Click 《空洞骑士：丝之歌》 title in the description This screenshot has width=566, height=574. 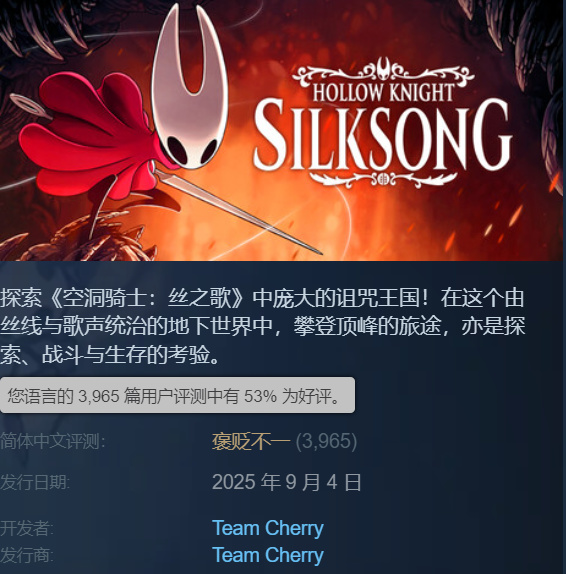pyautogui.click(x=146, y=298)
